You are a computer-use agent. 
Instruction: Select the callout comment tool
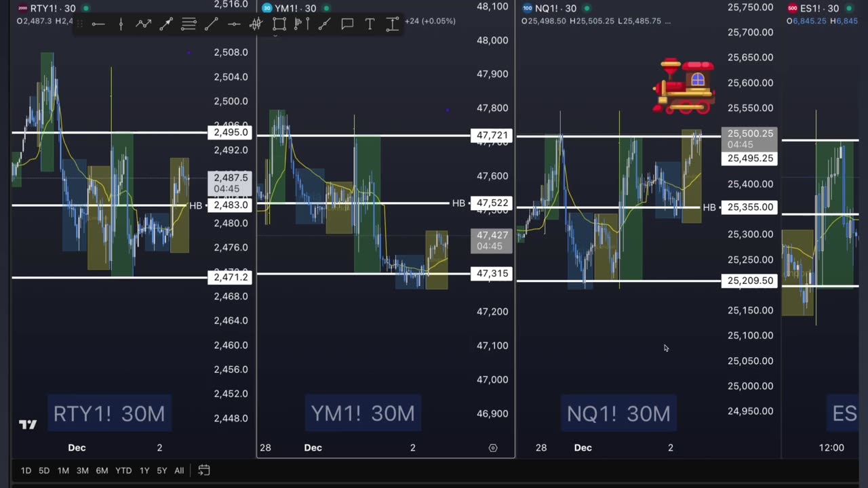347,24
